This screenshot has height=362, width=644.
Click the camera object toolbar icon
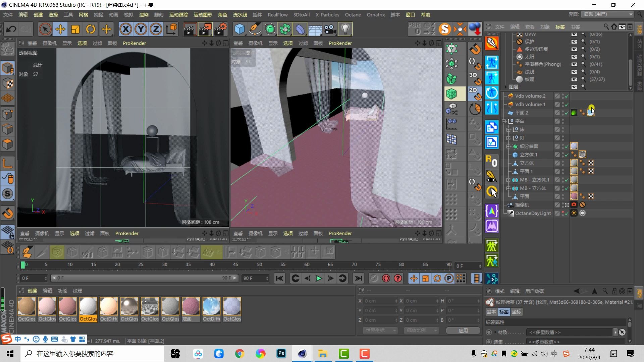coord(330,29)
